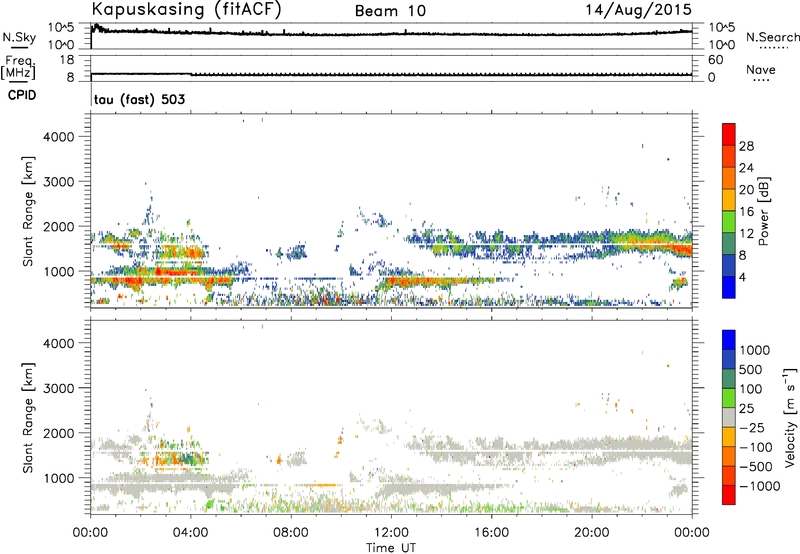Click the "N.Search" legend label
Screen dimensions: 800x554
[x=773, y=37]
